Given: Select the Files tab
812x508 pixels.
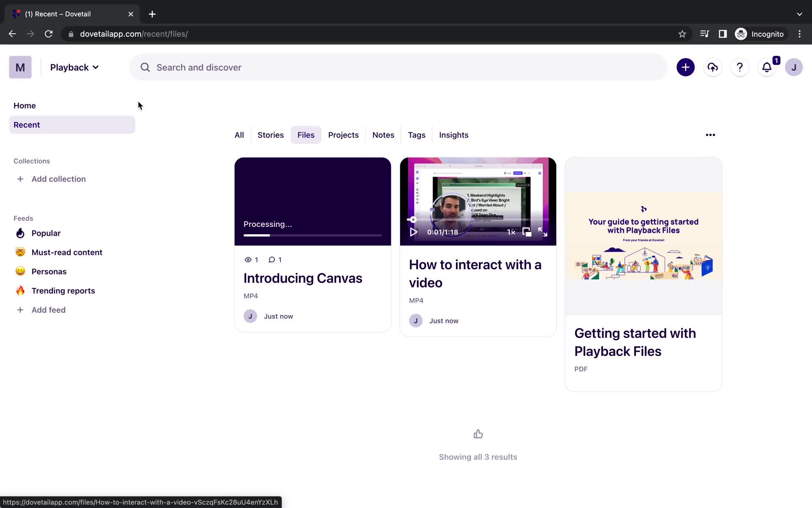Looking at the screenshot, I should coord(305,135).
